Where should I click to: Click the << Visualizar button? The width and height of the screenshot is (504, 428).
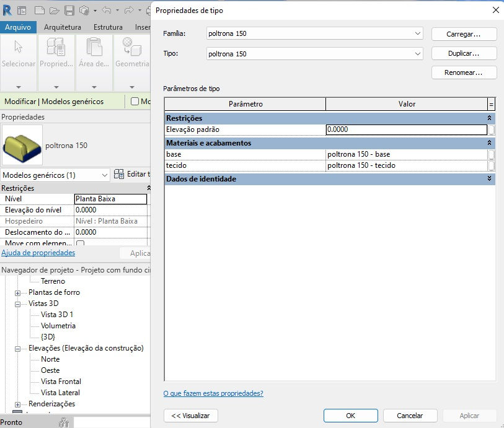pos(190,416)
